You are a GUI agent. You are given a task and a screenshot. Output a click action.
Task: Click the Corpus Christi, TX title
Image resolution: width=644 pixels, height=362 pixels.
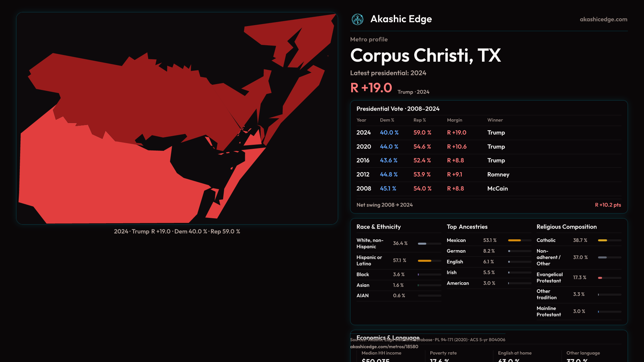pos(425,55)
